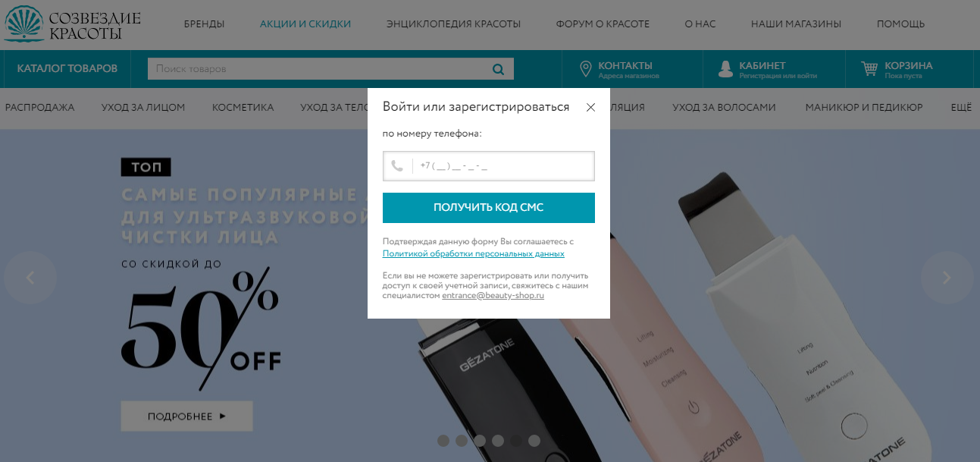Select the last carousel dot indicator

(x=534, y=440)
